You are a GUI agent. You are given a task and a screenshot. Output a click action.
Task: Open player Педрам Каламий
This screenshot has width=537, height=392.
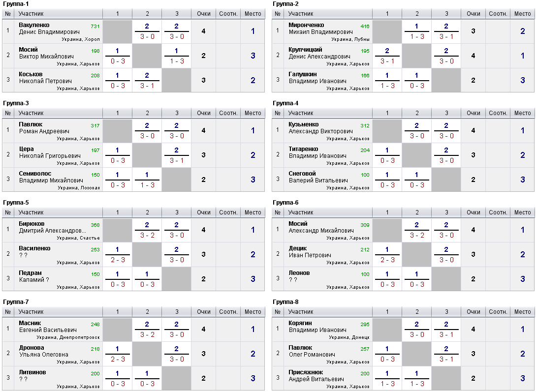pos(34,276)
